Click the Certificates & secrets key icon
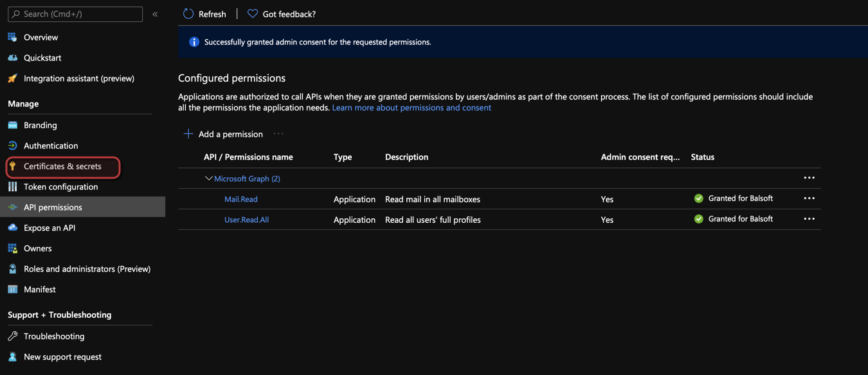The image size is (868, 375). (12, 166)
